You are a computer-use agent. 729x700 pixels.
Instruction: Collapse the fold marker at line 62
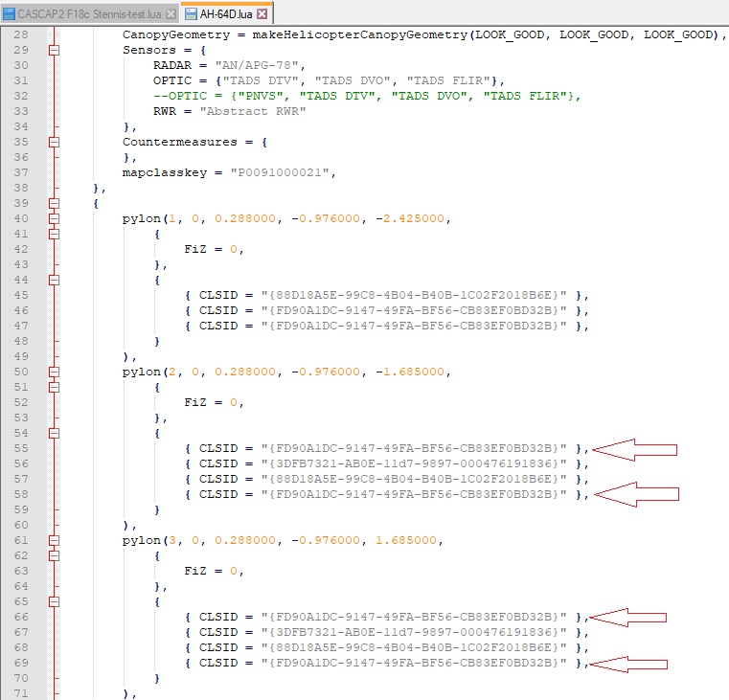(x=55, y=555)
